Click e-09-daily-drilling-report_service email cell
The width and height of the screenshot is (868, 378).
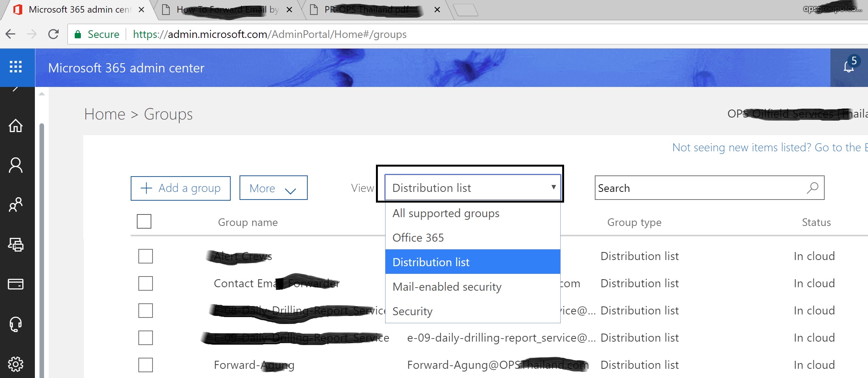pos(501,338)
